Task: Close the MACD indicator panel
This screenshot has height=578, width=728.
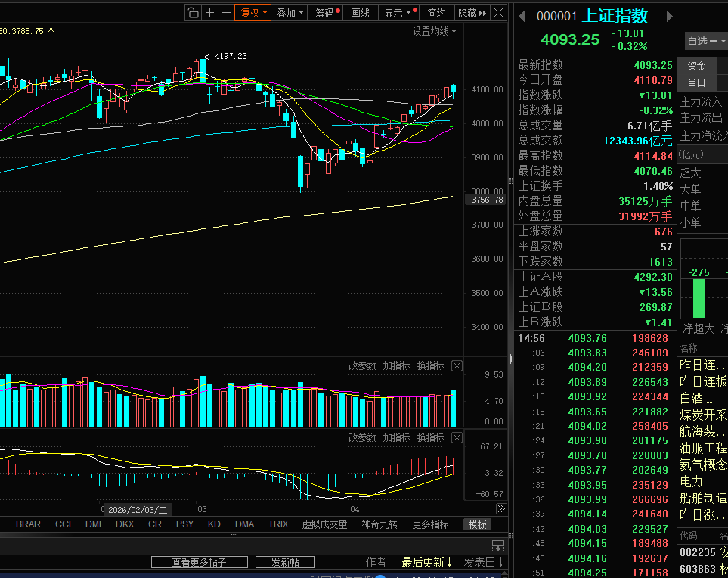Action: (x=457, y=438)
